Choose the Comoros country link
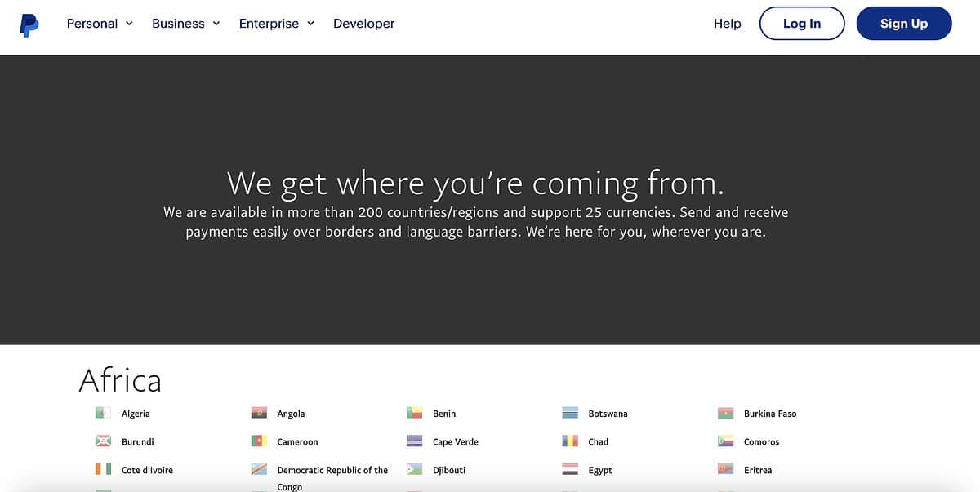This screenshot has width=980, height=492. click(x=761, y=441)
